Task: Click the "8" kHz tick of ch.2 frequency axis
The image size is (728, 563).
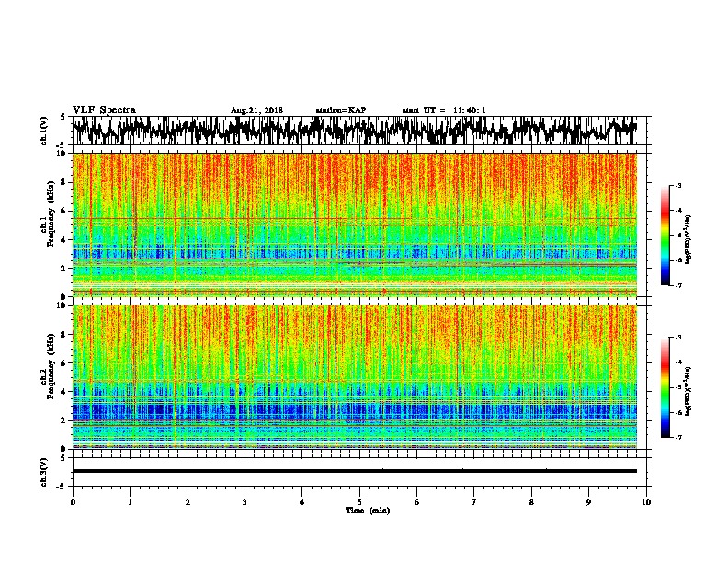Action: (x=65, y=335)
